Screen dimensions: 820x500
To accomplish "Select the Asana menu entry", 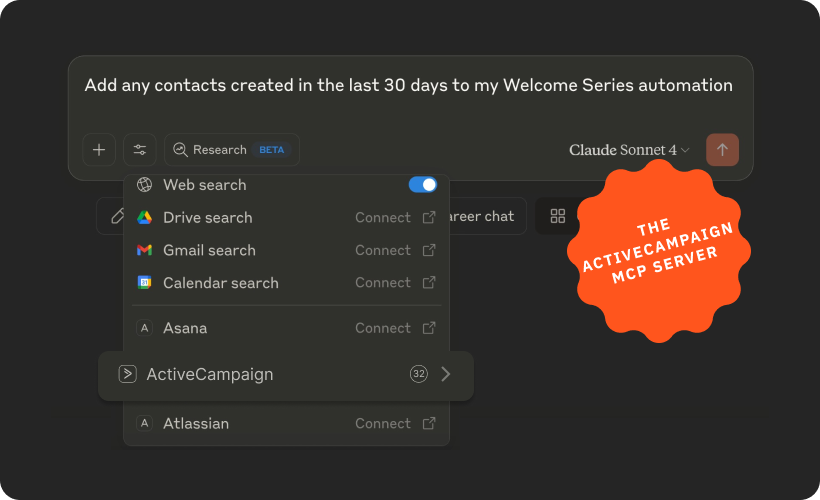I will [185, 328].
